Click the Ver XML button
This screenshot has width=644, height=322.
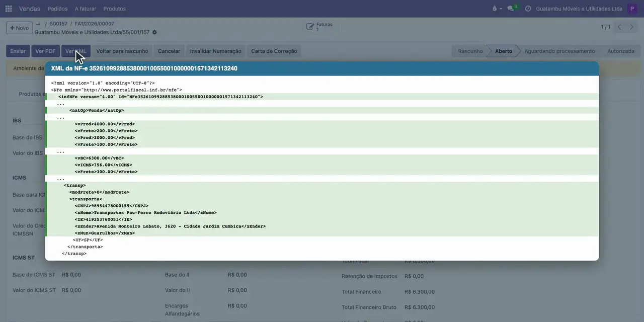76,51
